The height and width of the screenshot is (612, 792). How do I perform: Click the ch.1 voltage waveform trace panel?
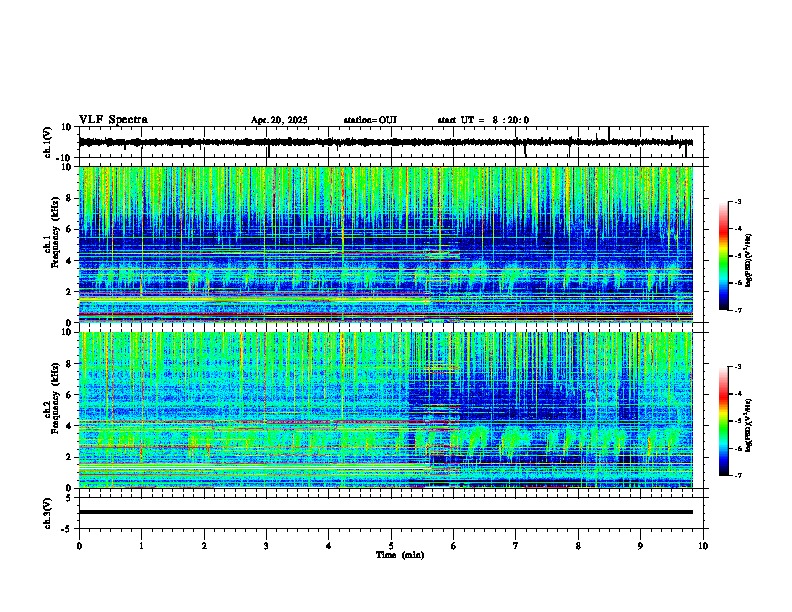point(393,142)
